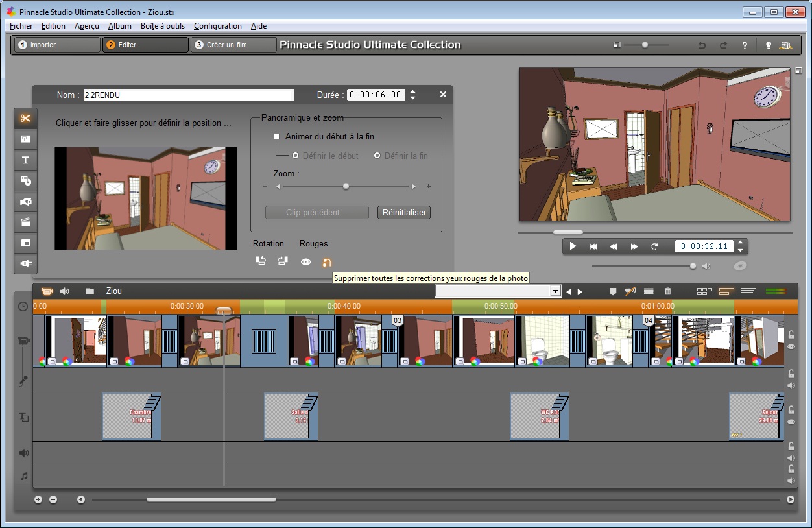Open the title editor tool with T icon
812x528 pixels.
pyautogui.click(x=25, y=160)
